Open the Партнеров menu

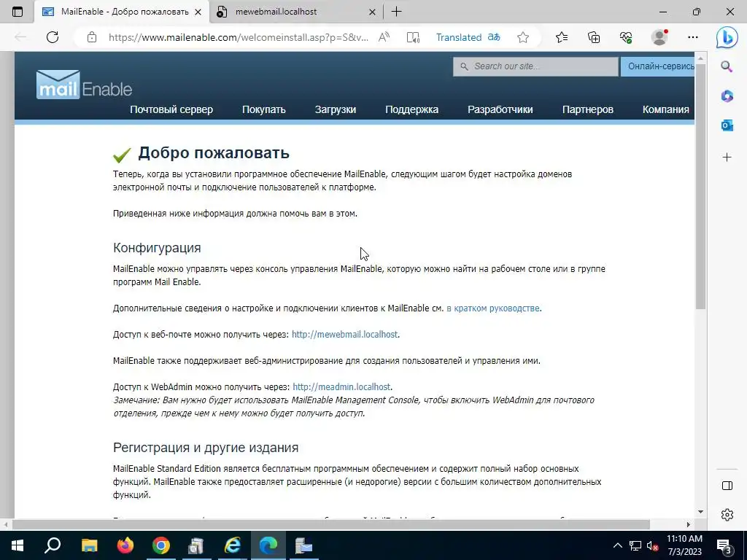click(588, 109)
